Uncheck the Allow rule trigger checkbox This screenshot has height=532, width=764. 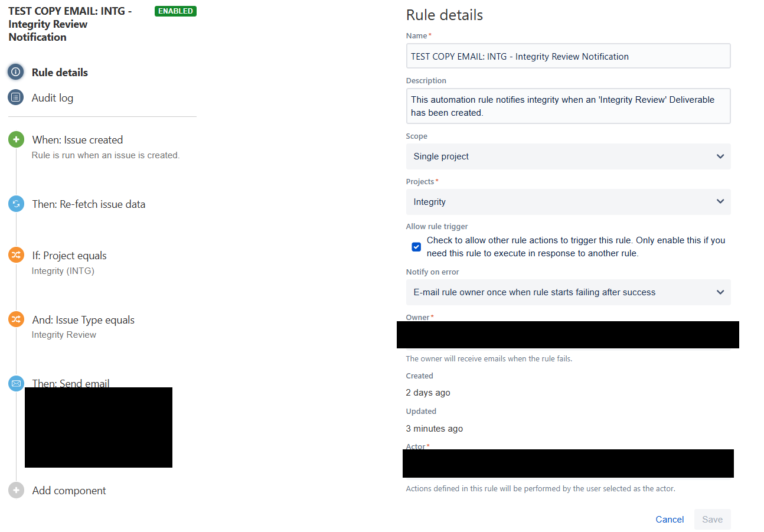(416, 247)
